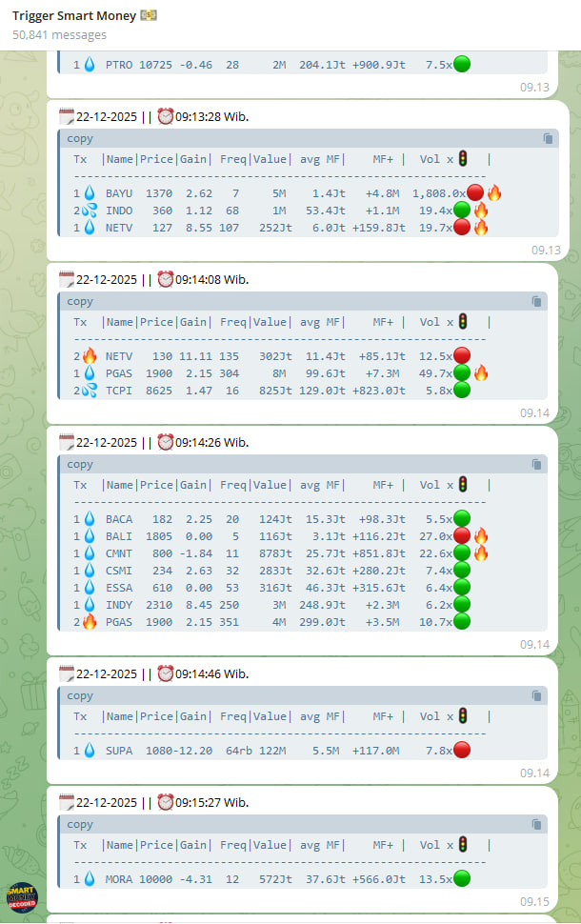The image size is (581, 924).
Task: Select ticker name ESSA
Action: pyautogui.click(x=119, y=588)
